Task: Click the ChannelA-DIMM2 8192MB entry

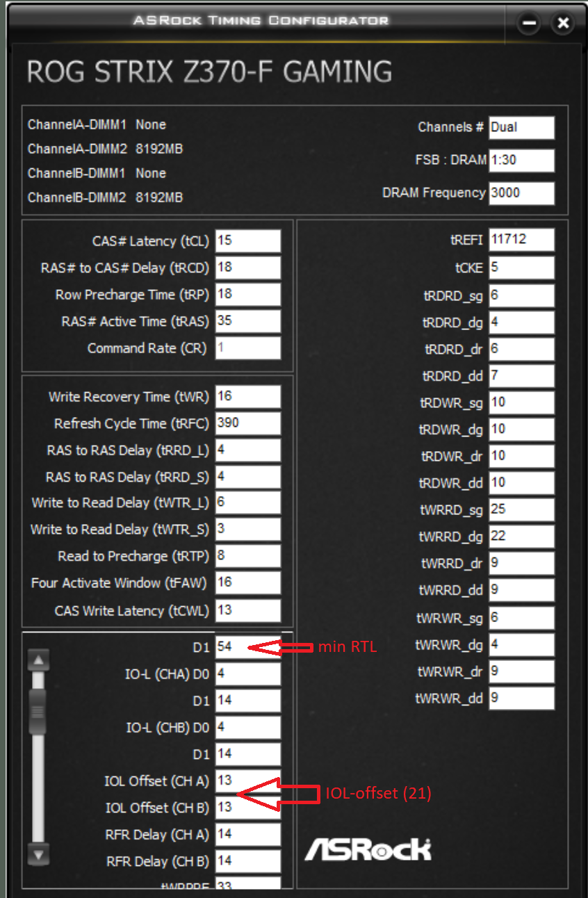Action: click(105, 149)
